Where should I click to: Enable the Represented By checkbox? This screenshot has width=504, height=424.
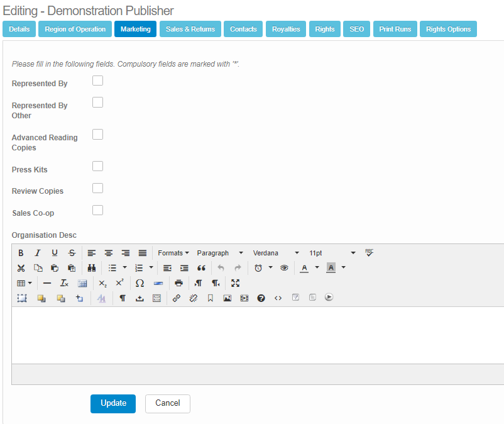(x=97, y=81)
